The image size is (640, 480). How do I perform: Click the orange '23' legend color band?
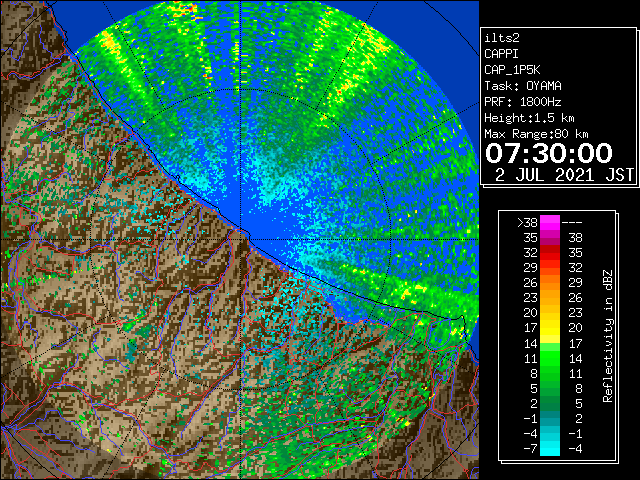click(x=550, y=298)
